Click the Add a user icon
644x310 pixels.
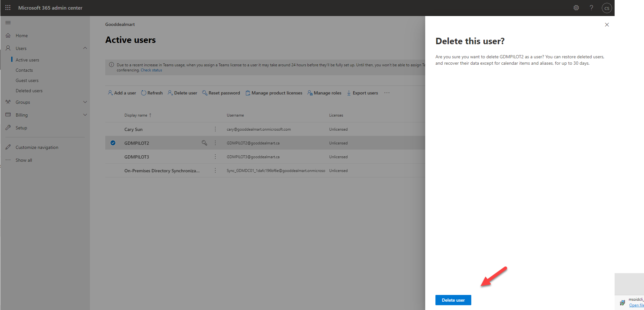click(110, 93)
